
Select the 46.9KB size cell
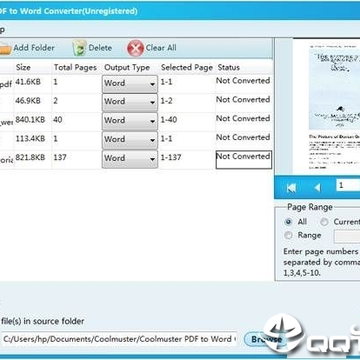(27, 101)
